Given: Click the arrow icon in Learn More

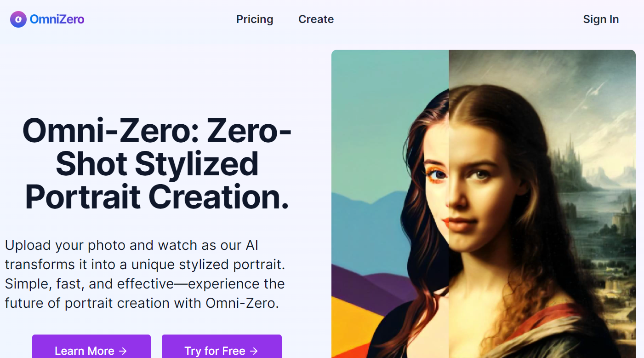Looking at the screenshot, I should (x=123, y=351).
